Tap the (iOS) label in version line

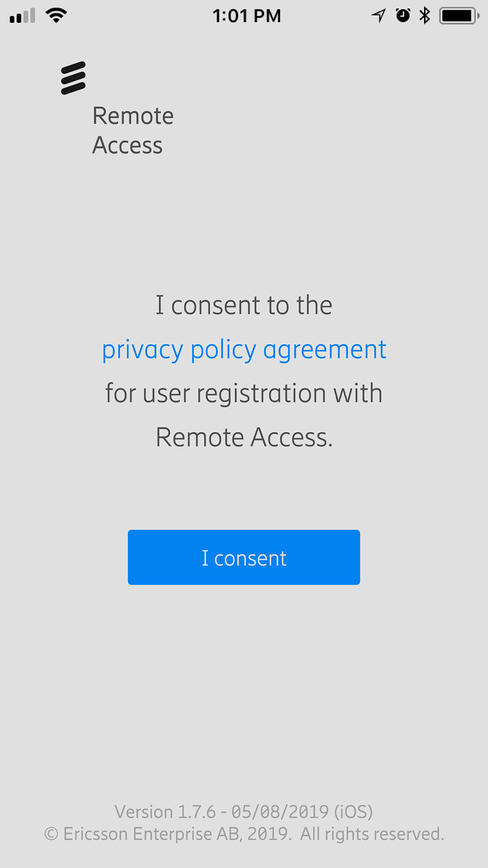click(x=353, y=812)
